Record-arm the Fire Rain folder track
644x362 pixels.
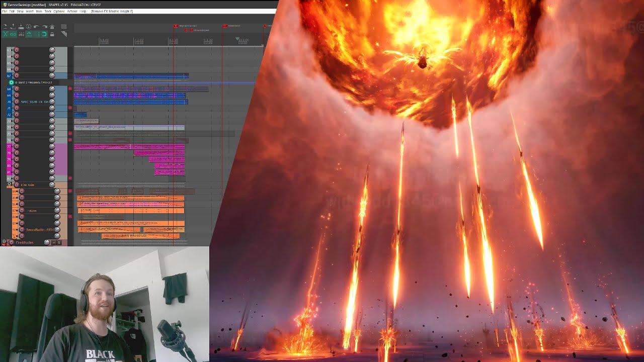point(17,185)
